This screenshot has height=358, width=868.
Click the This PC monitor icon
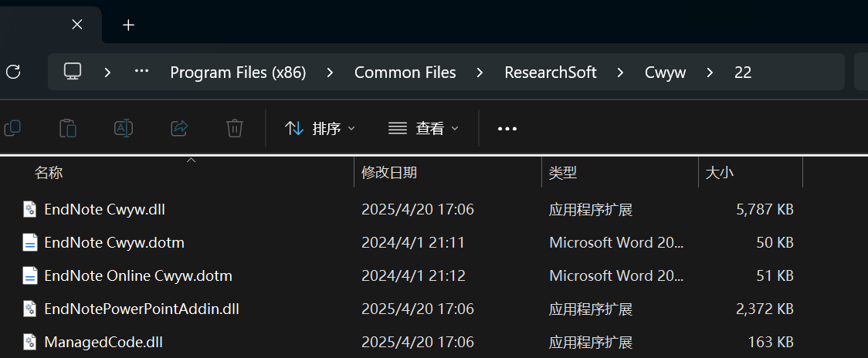click(x=73, y=72)
